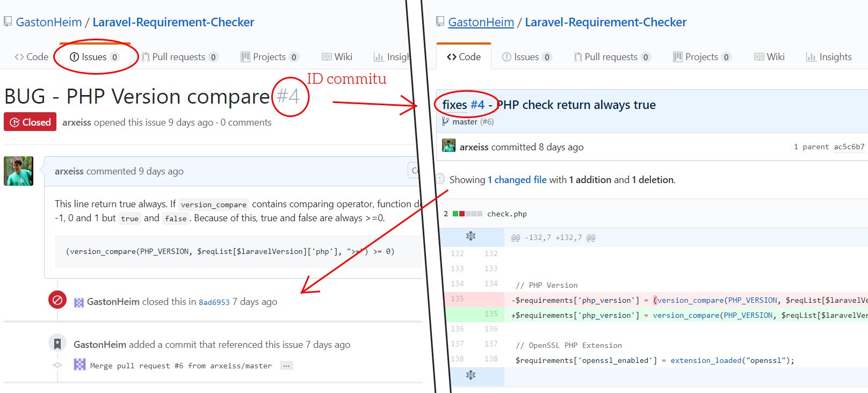Expand diff context below line 138
Image resolution: width=868 pixels, height=393 pixels.
point(471,375)
